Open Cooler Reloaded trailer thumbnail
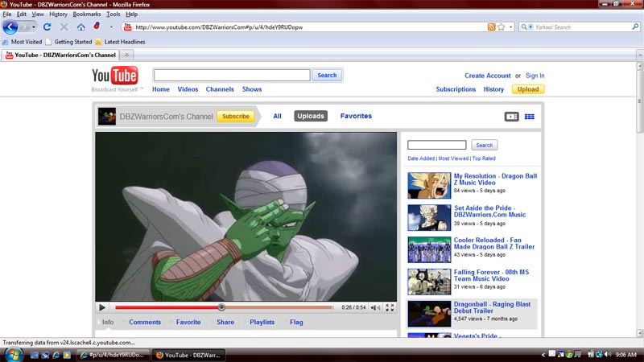The width and height of the screenshot is (644, 362). pos(429,249)
